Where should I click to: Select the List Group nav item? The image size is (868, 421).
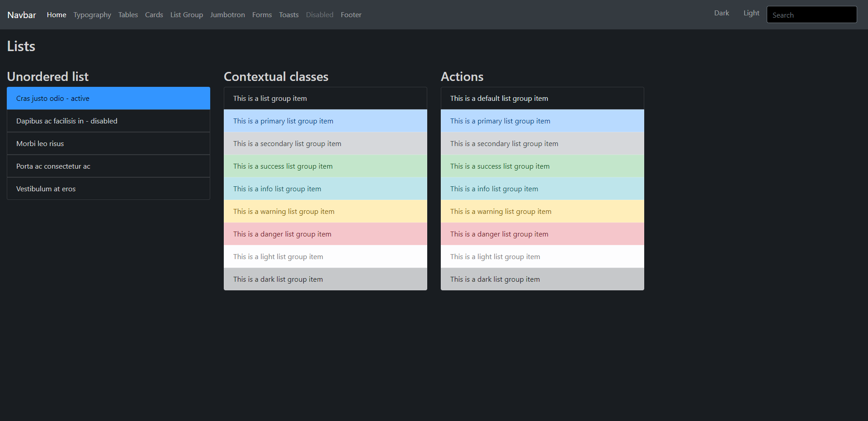pyautogui.click(x=187, y=15)
